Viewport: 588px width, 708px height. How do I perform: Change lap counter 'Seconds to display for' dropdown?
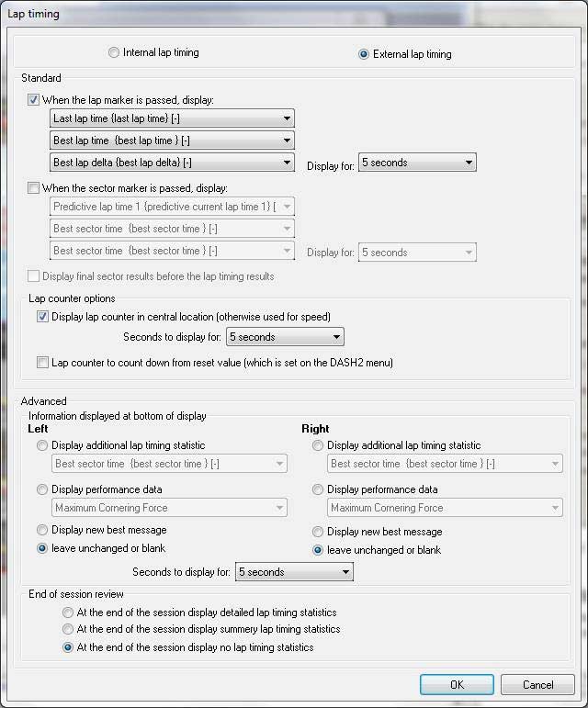pyautogui.click(x=285, y=337)
